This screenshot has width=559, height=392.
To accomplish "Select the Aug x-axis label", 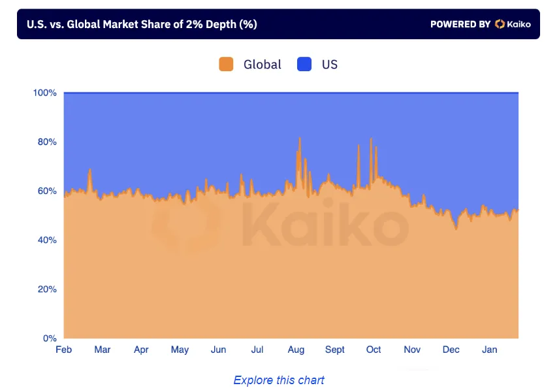I will coord(296,350).
